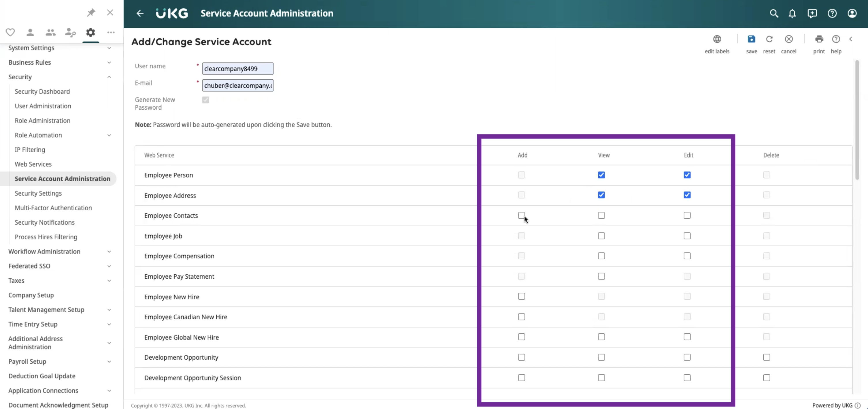Open notifications bell

coord(792,13)
